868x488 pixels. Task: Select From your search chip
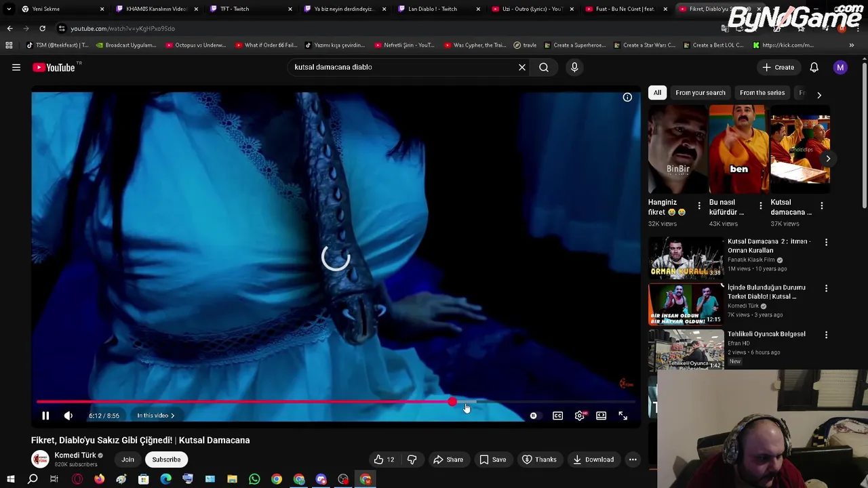(x=701, y=93)
